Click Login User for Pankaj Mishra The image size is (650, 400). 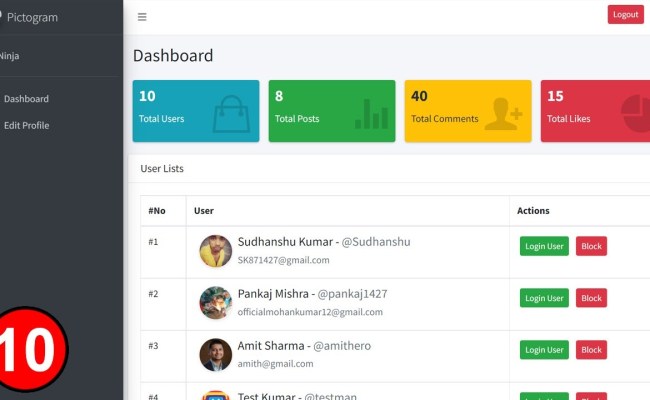pos(544,298)
